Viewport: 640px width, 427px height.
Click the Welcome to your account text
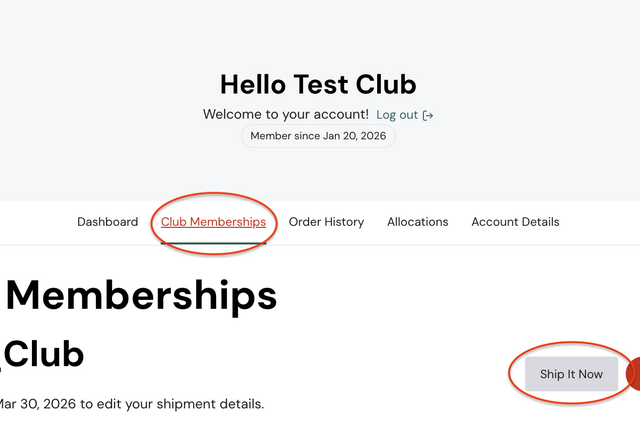click(x=285, y=115)
